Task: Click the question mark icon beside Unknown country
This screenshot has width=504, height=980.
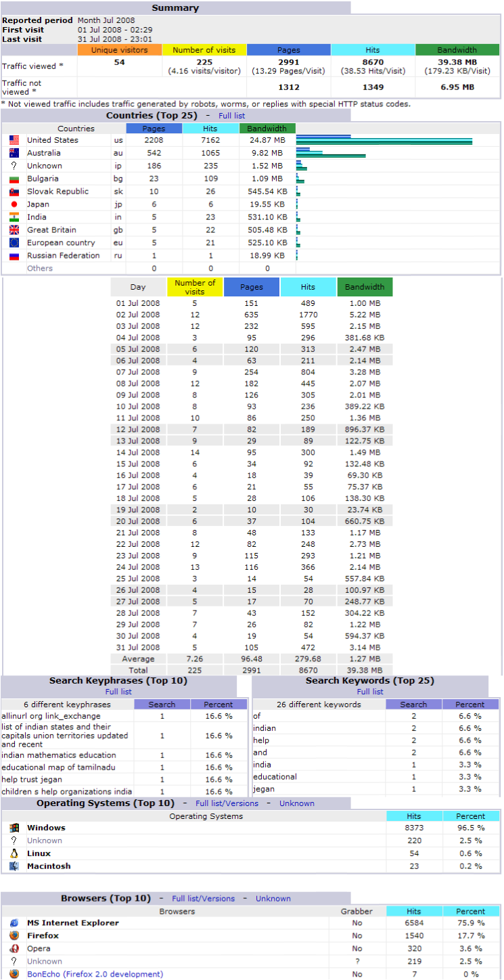Action: [x=14, y=166]
